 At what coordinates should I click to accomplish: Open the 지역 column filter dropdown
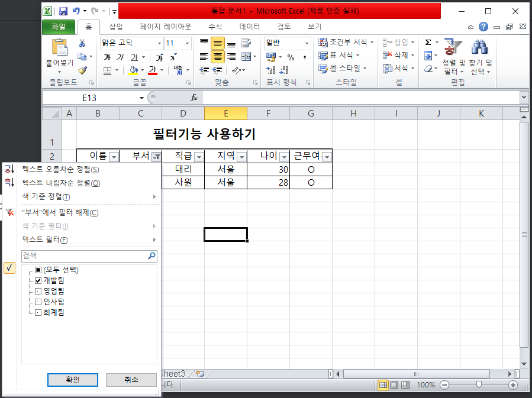(241, 157)
